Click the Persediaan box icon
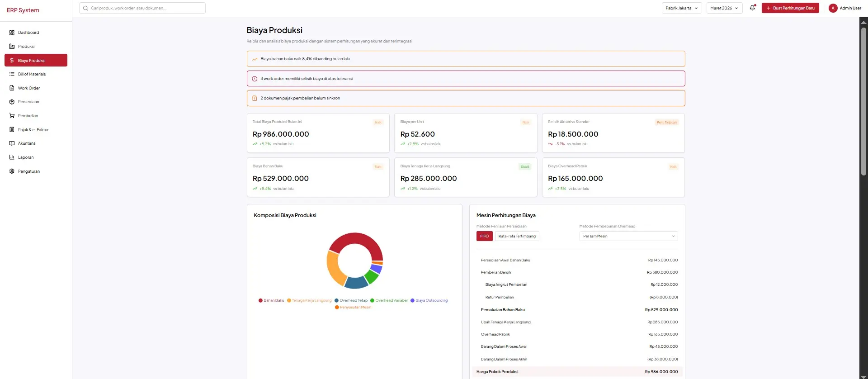Viewport: 868px width, 379px height. (12, 102)
